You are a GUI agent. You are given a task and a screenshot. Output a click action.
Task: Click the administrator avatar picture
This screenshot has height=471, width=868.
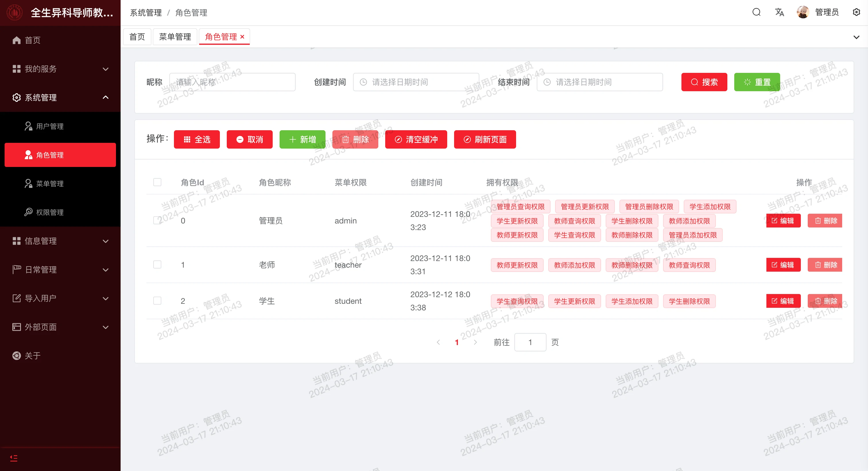coord(803,12)
